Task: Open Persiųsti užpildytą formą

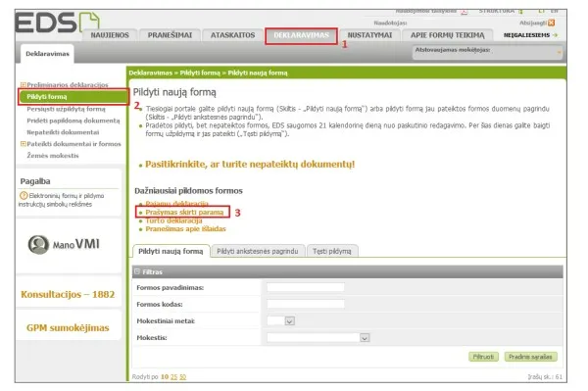Action: (x=66, y=109)
